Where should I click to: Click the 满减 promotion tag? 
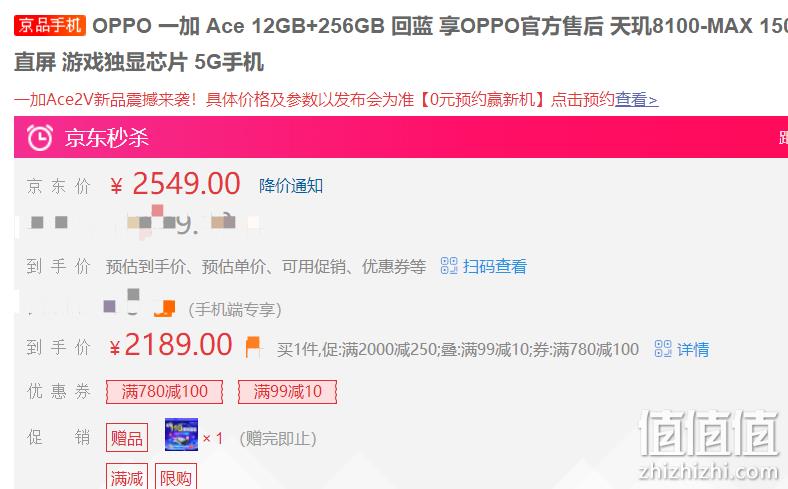pyautogui.click(x=127, y=476)
